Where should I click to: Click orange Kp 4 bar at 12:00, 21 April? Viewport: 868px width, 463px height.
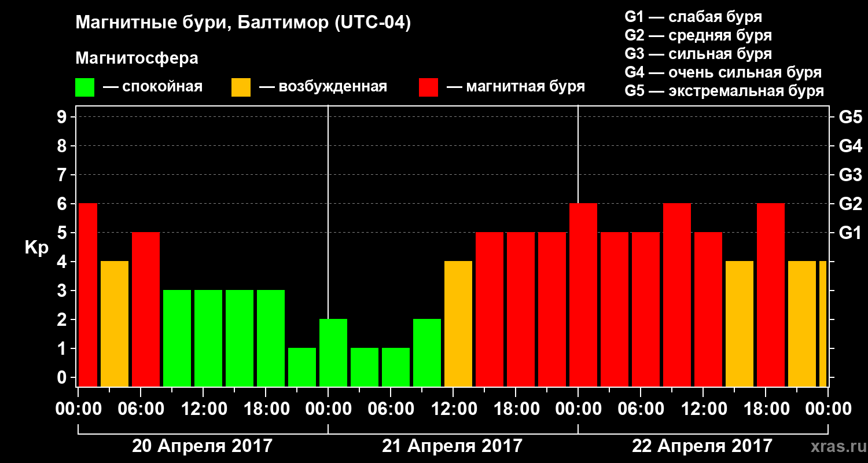click(458, 324)
